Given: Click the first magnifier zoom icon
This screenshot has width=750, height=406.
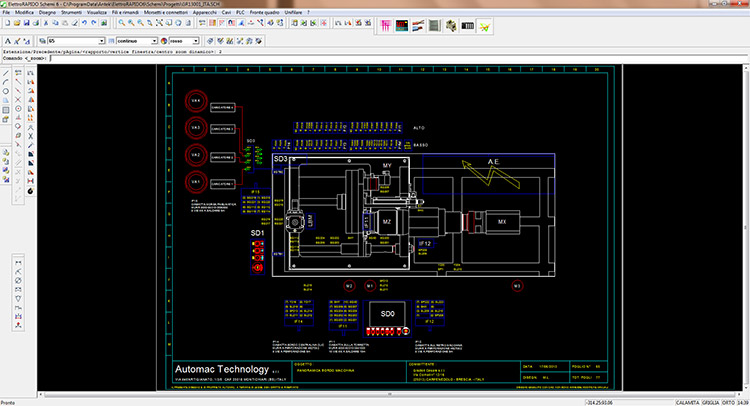Looking at the screenshot, I should [x=121, y=23].
